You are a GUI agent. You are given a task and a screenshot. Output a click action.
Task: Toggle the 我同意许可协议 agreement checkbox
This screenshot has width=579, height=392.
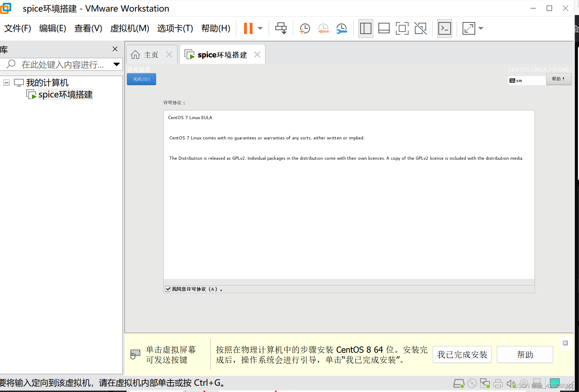coord(168,289)
